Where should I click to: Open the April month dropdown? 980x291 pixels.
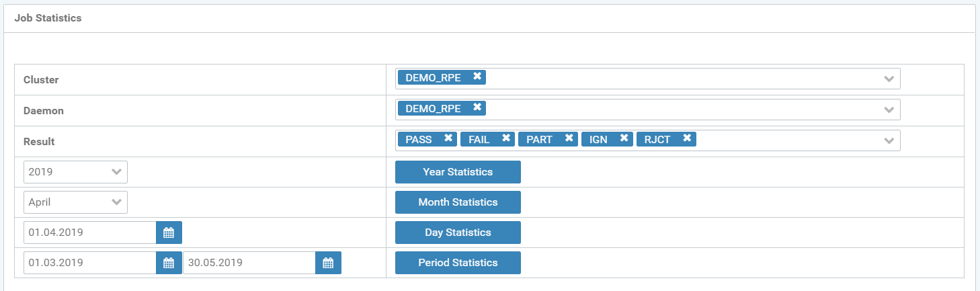(75, 202)
